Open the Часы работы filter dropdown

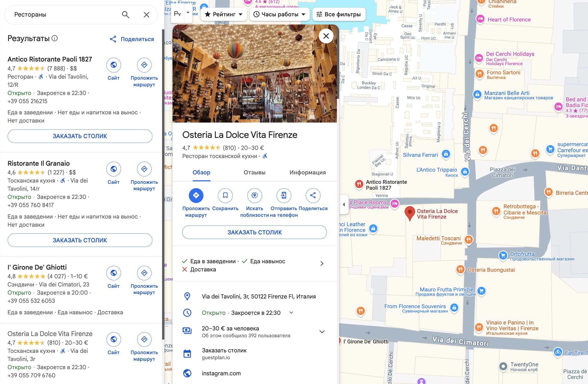click(279, 14)
